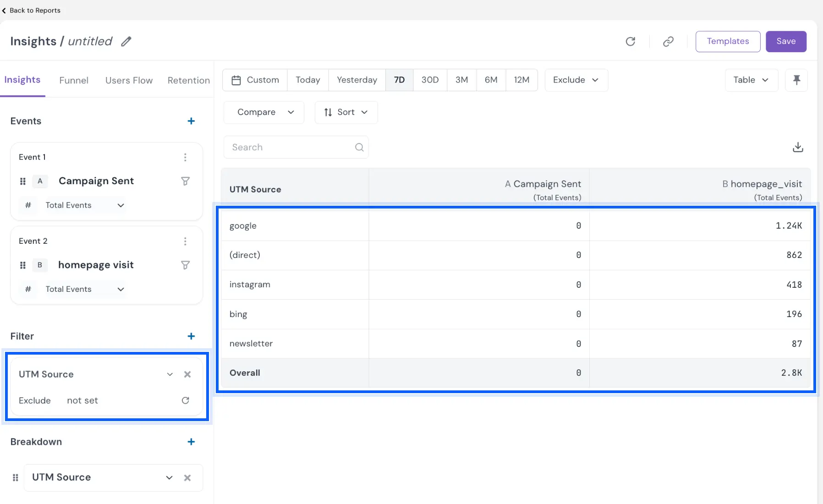
Task: Expand Total Events dropdown for Campaign Sent
Action: tap(85, 205)
